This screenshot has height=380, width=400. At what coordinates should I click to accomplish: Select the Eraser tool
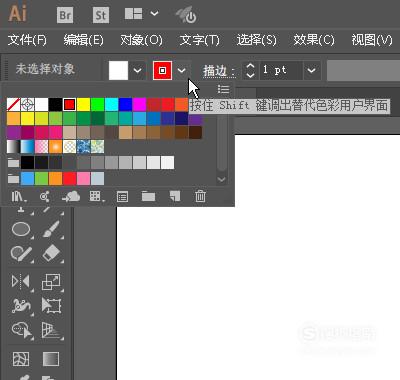click(x=51, y=253)
